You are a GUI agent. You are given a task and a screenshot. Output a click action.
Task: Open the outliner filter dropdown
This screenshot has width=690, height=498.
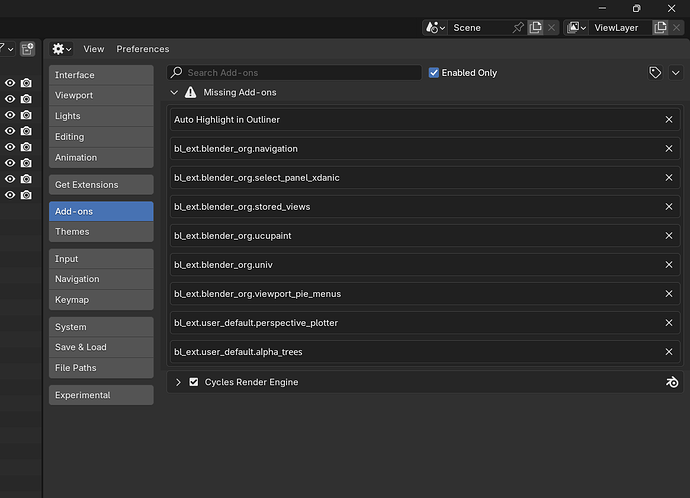click(7, 49)
